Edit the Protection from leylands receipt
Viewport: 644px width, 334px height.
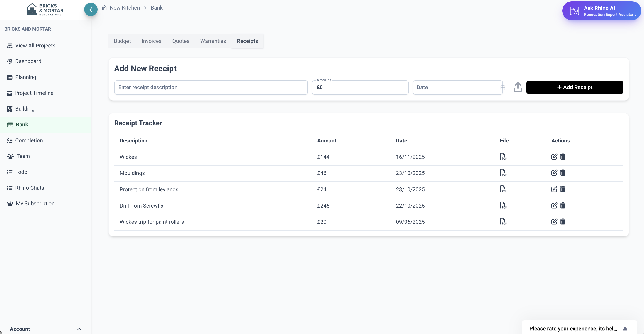554,189
